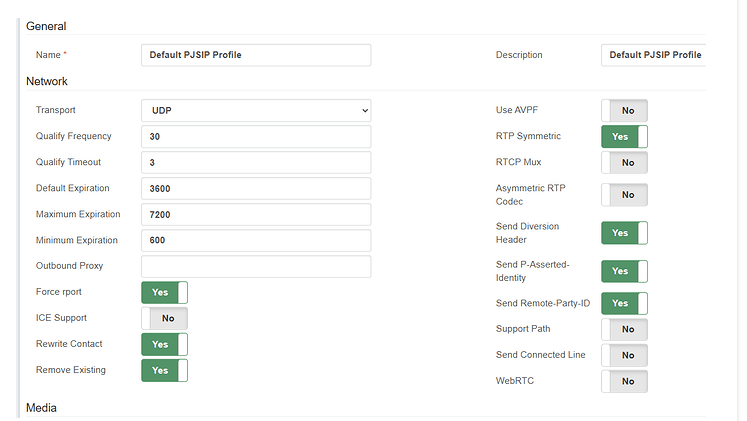The width and height of the screenshot is (747, 421).
Task: Toggle the Send P-Asserted-Identity switch
Action: pyautogui.click(x=624, y=271)
